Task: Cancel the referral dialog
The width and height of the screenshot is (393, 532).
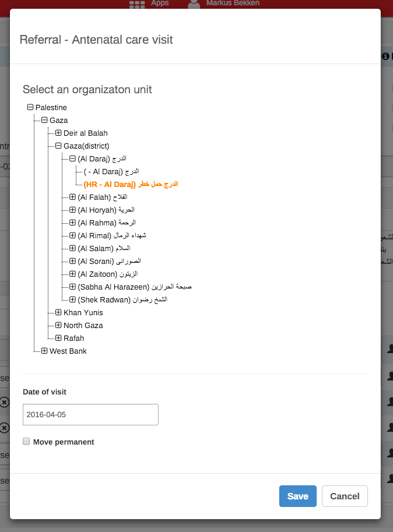Action: point(345,496)
